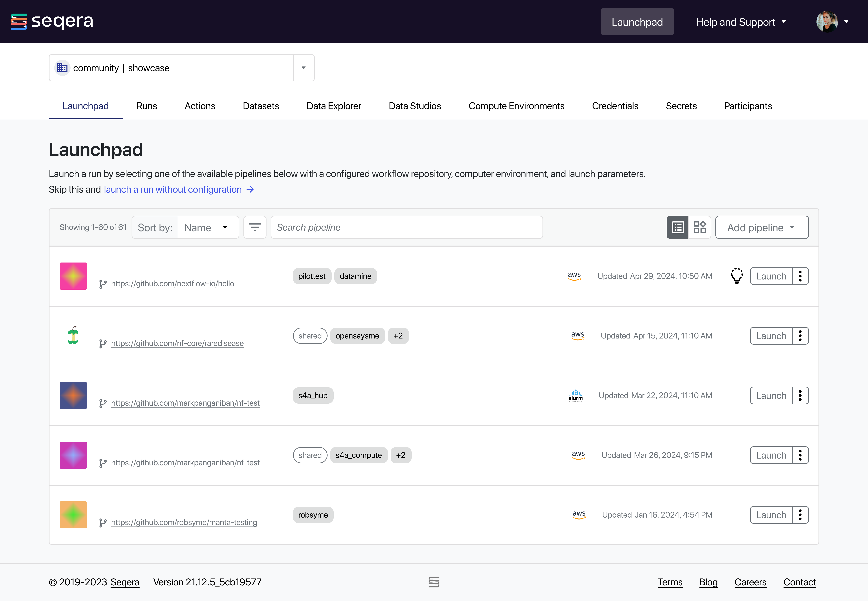Screen dimensions: 868x601
Task: Click the Seqera footer logo icon
Action: point(434,582)
